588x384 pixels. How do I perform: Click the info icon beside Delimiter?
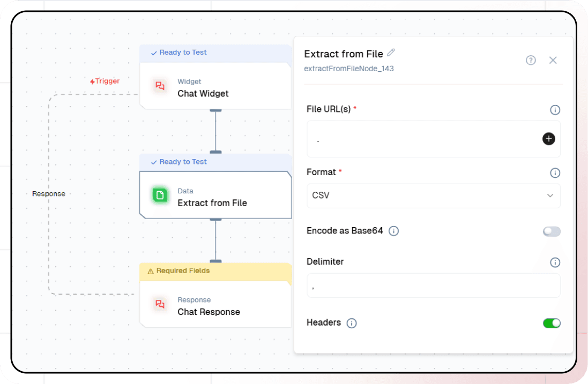click(x=555, y=262)
